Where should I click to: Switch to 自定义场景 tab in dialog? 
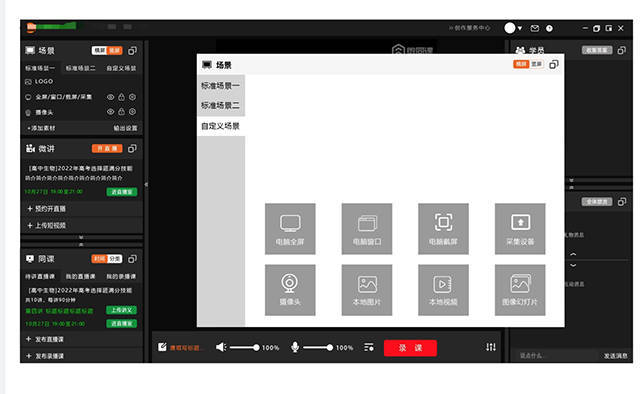tap(220, 126)
